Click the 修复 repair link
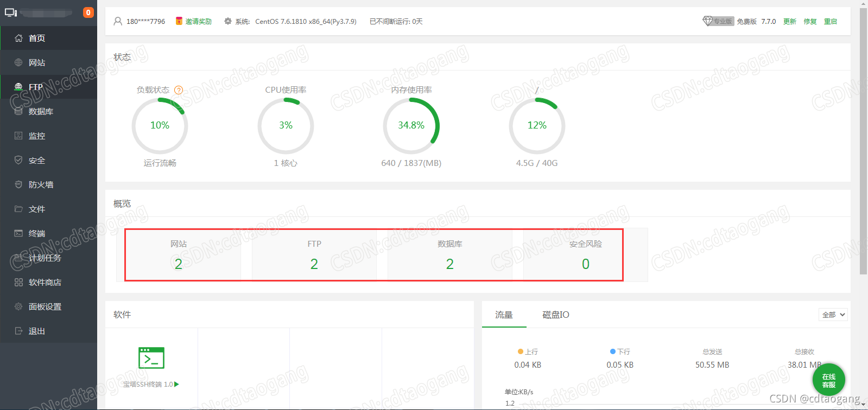 coord(810,22)
